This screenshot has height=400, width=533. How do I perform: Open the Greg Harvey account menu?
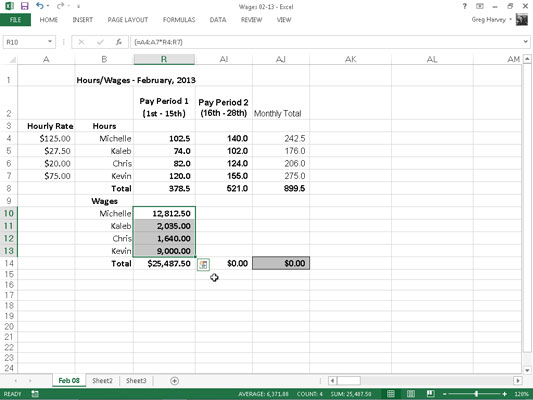tap(491, 20)
